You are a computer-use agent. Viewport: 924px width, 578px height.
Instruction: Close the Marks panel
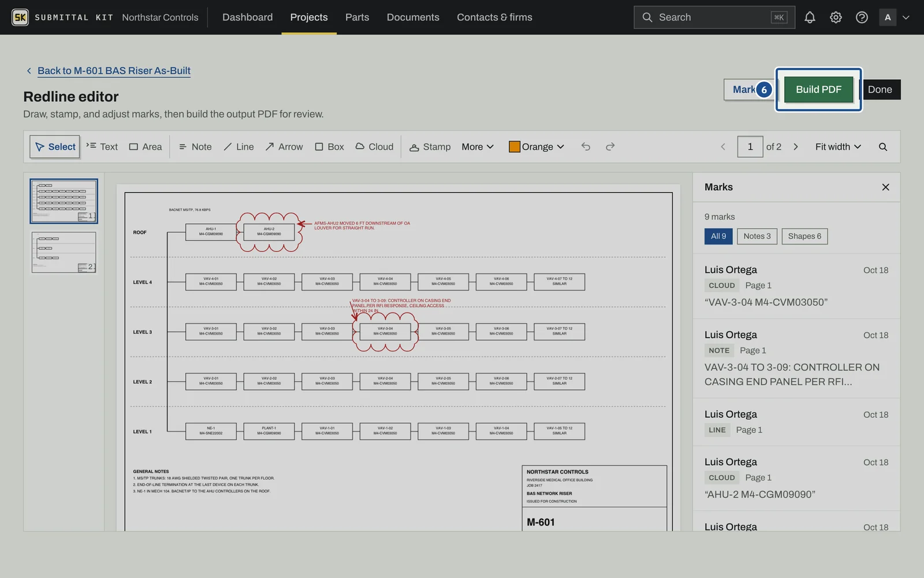[885, 187]
